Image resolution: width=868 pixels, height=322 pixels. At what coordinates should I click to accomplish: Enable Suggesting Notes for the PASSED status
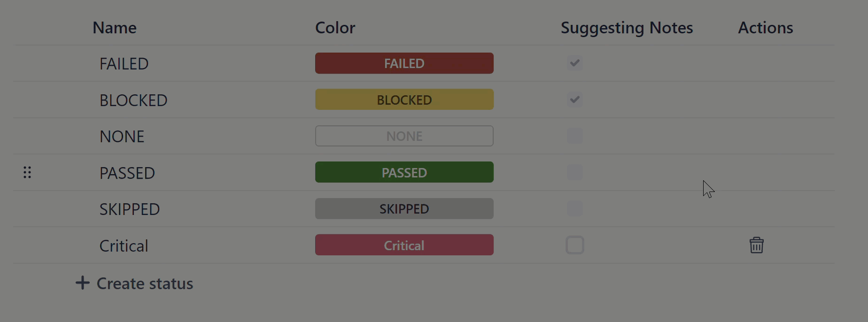click(574, 172)
